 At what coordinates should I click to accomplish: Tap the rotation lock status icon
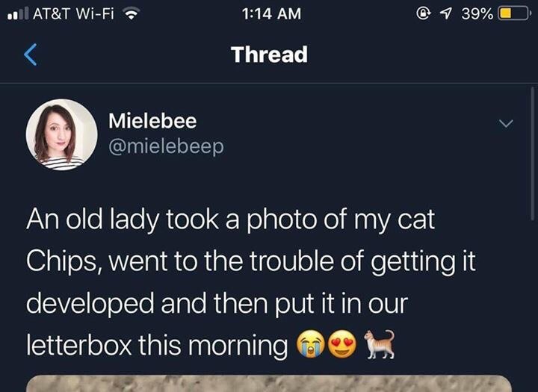pyautogui.click(x=424, y=13)
